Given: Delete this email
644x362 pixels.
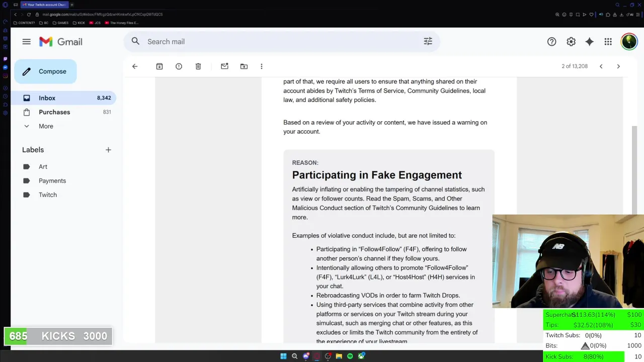Looking at the screenshot, I should coord(198,66).
